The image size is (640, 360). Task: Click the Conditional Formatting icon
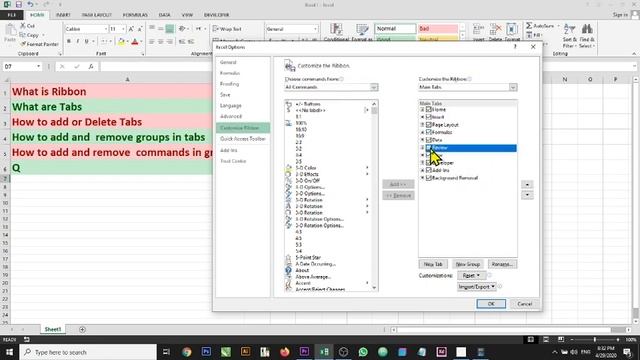coord(336,30)
